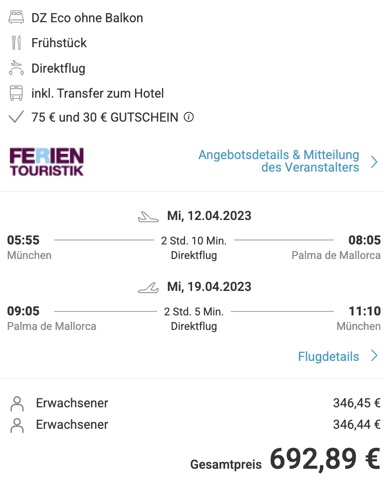Click the cutlery icon next to Frühstück

[16, 43]
